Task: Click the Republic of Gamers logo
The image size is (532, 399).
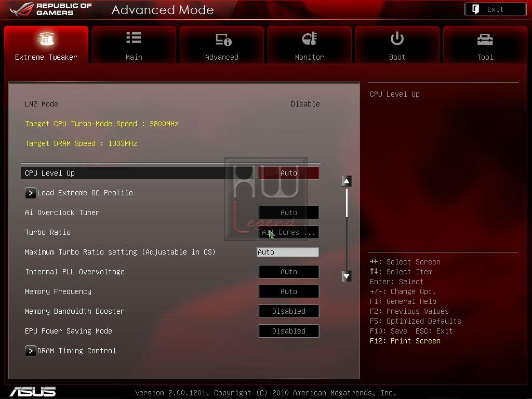Action: click(51, 9)
